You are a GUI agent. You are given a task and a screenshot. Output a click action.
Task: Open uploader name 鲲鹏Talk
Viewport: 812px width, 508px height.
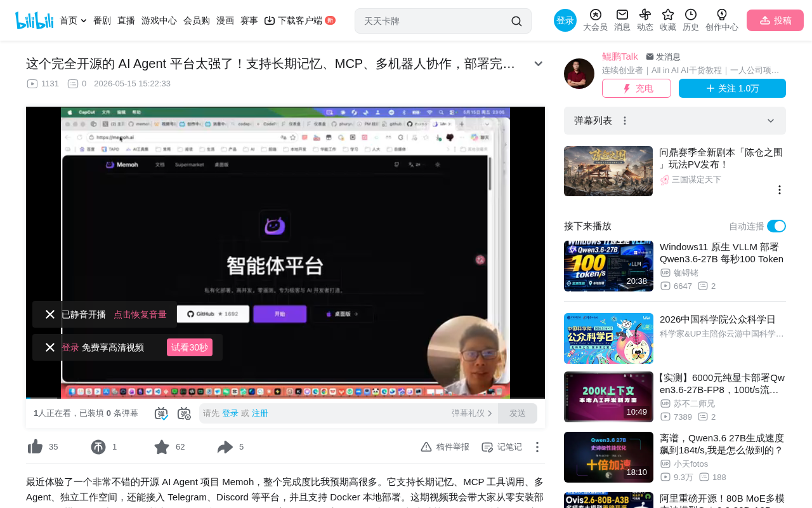(x=620, y=57)
